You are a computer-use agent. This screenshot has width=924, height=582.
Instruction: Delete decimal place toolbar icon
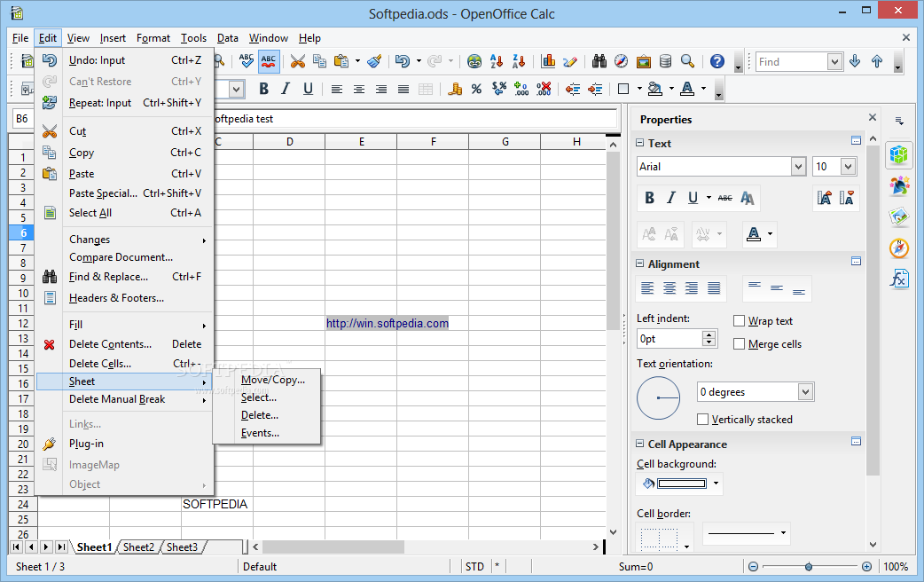click(x=544, y=89)
